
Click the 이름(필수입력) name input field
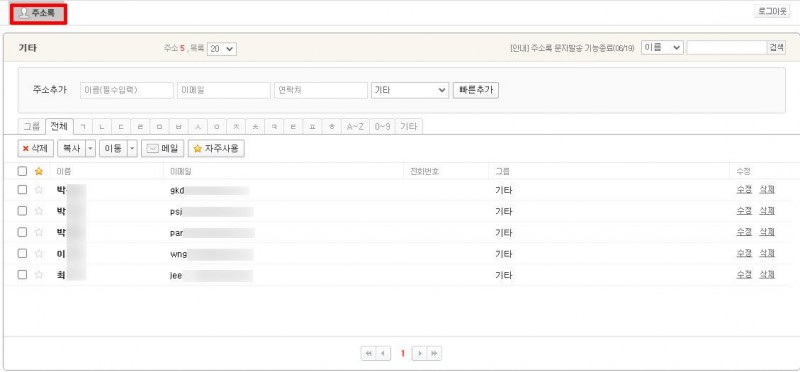point(127,90)
